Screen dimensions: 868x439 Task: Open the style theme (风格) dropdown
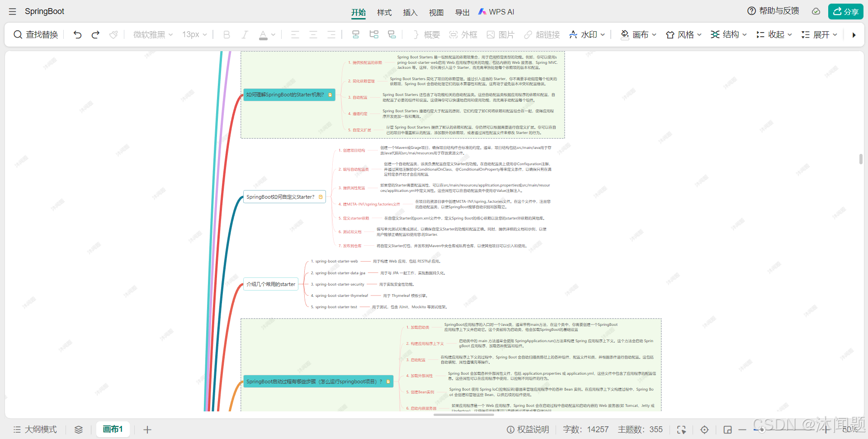[684, 34]
